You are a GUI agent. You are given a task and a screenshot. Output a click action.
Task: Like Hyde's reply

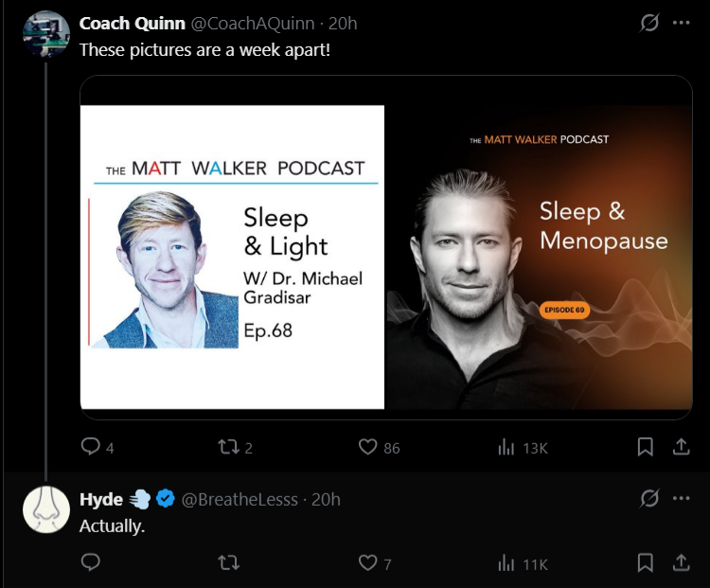pos(368,563)
